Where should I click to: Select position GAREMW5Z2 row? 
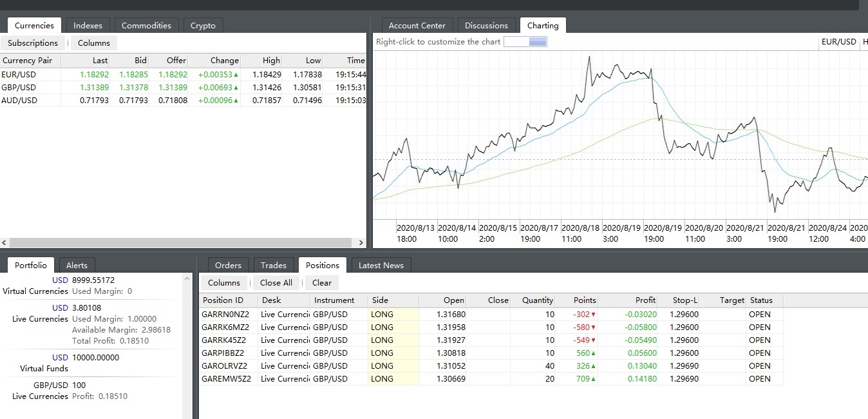(225, 379)
